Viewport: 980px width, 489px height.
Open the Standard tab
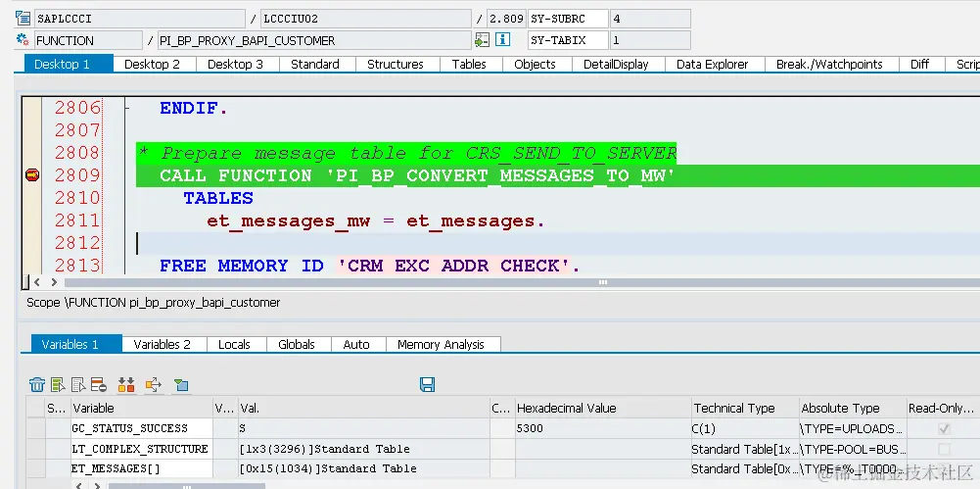tap(315, 64)
